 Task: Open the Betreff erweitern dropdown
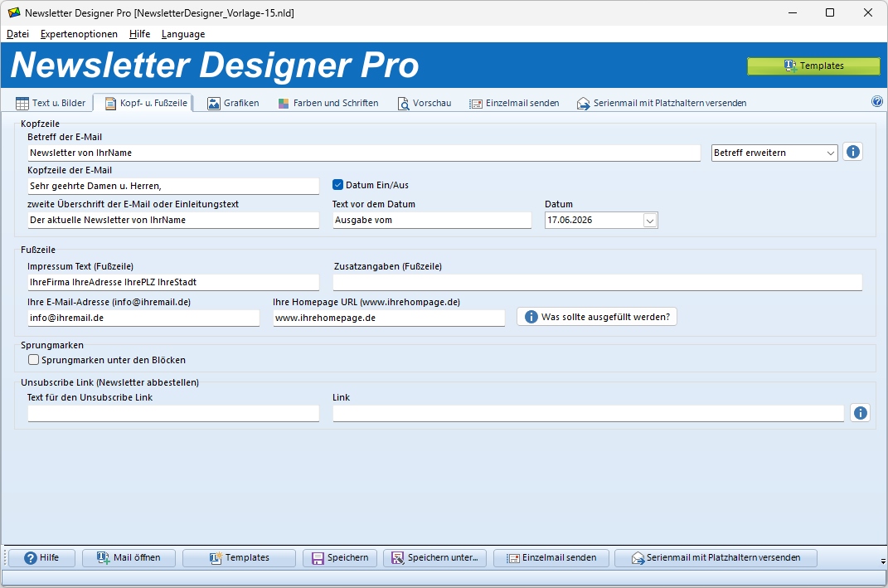pos(774,153)
